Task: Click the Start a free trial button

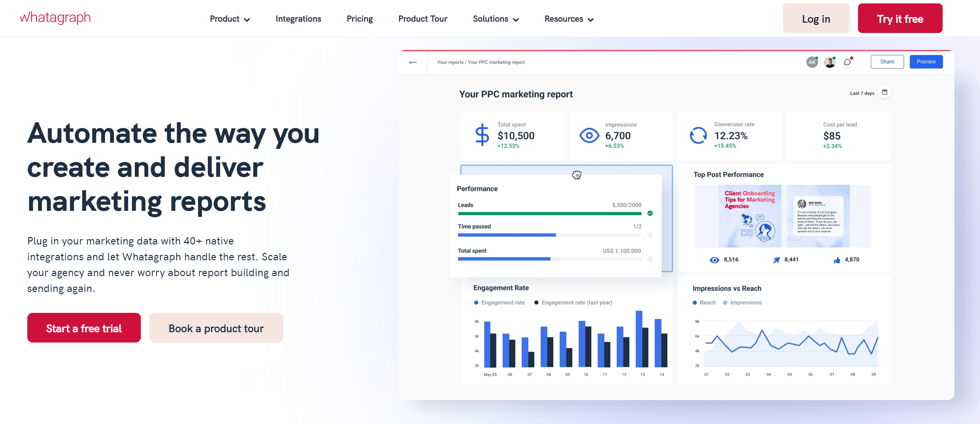Action: tap(84, 327)
